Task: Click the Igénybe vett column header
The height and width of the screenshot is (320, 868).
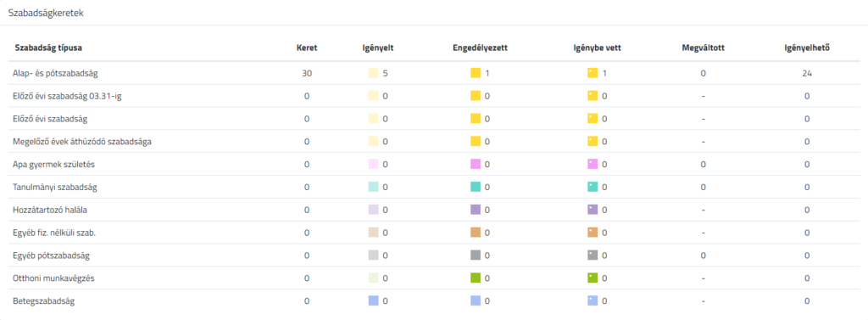Action: coord(598,48)
